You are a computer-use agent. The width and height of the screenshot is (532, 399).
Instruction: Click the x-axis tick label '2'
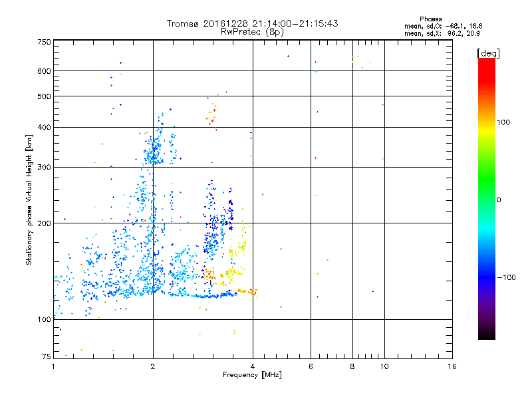pyautogui.click(x=153, y=366)
